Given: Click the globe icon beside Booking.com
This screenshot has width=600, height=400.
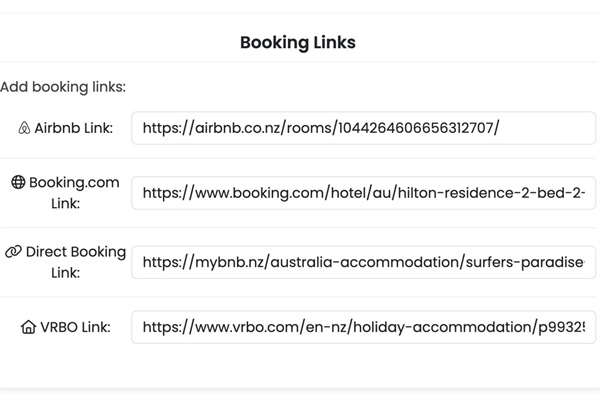Looking at the screenshot, I should (x=18, y=183).
